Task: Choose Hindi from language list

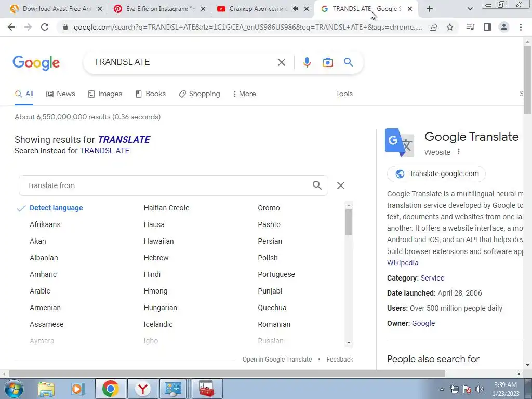Action: point(152,274)
